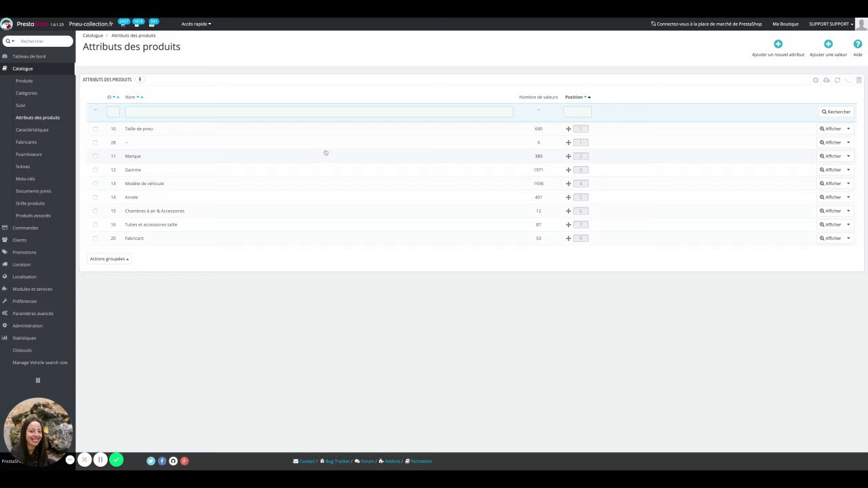
Task: Click the plus icon for Ajouter un nouvel attribut
Action: [x=778, y=44]
